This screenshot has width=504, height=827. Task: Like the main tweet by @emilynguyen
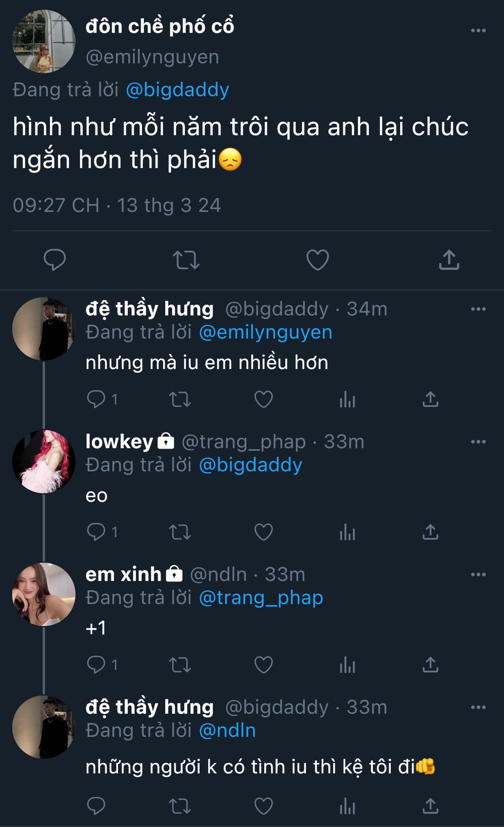318,260
